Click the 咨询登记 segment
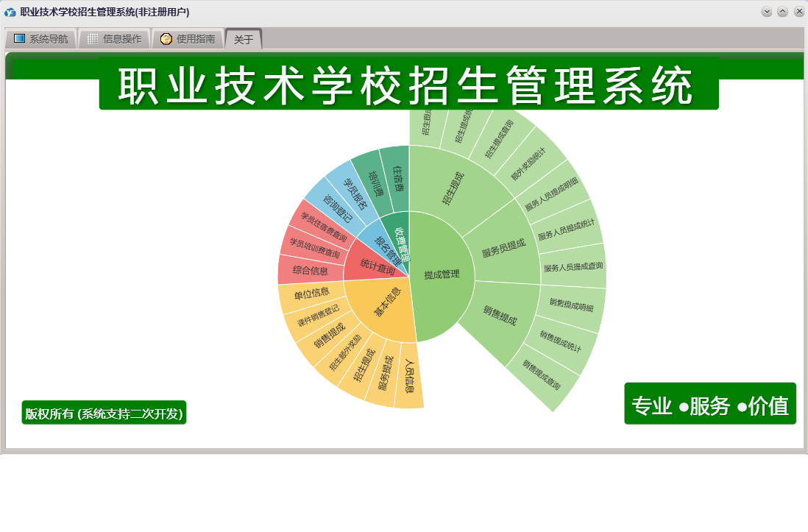Viewport: 808px width, 532px height. (x=338, y=209)
